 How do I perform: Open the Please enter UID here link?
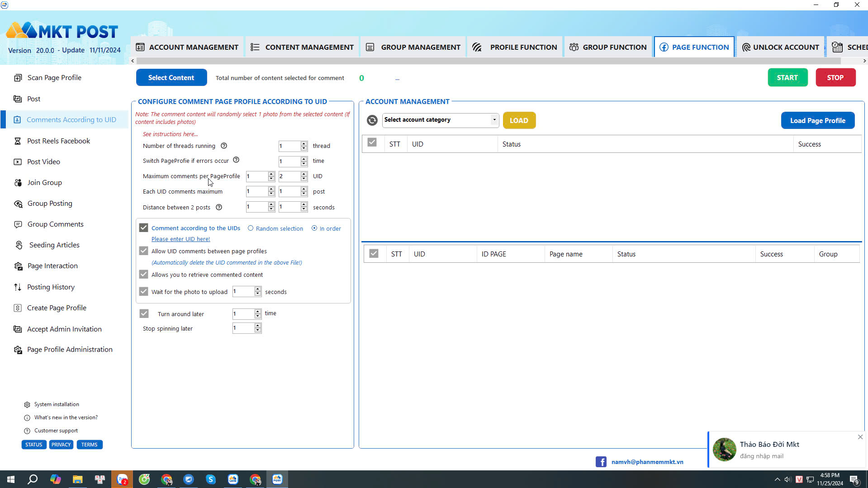tap(180, 239)
